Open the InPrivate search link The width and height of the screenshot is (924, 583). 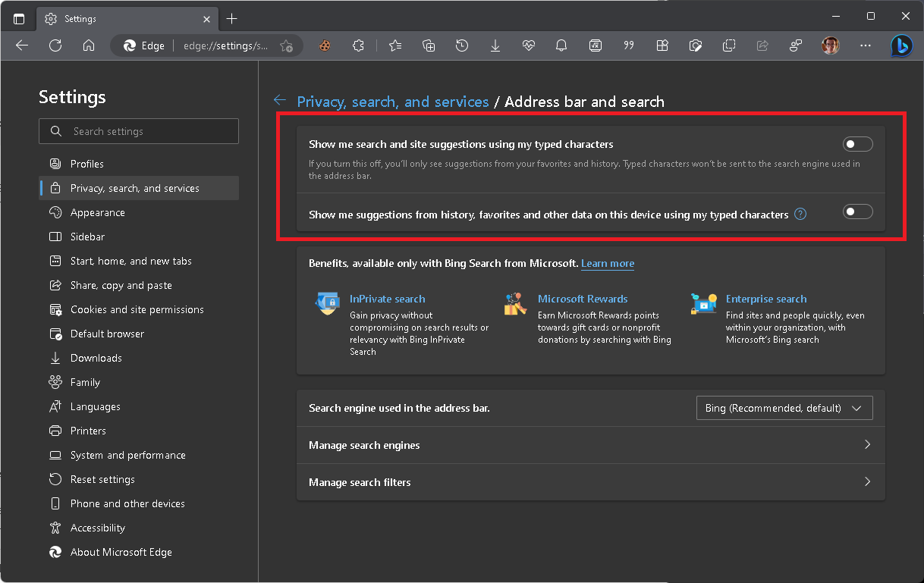pos(388,299)
